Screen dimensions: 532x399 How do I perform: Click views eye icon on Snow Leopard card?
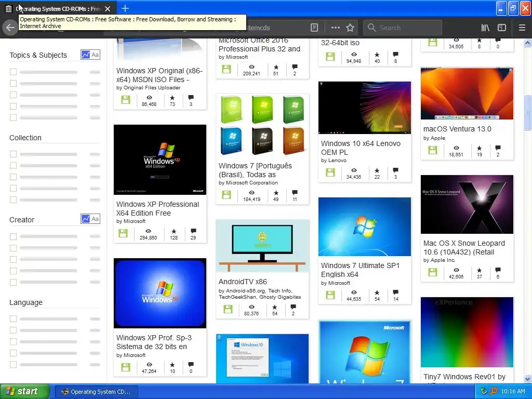click(x=456, y=270)
